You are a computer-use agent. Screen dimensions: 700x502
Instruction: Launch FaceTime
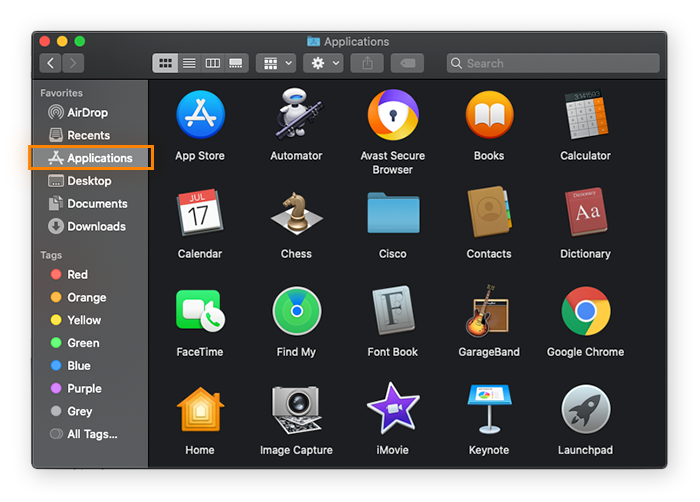[x=200, y=311]
